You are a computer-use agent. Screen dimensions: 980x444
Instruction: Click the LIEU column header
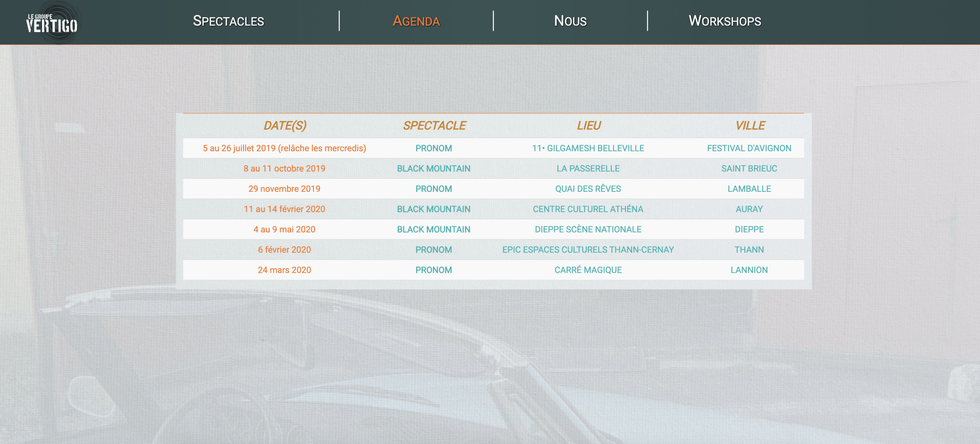pos(588,126)
